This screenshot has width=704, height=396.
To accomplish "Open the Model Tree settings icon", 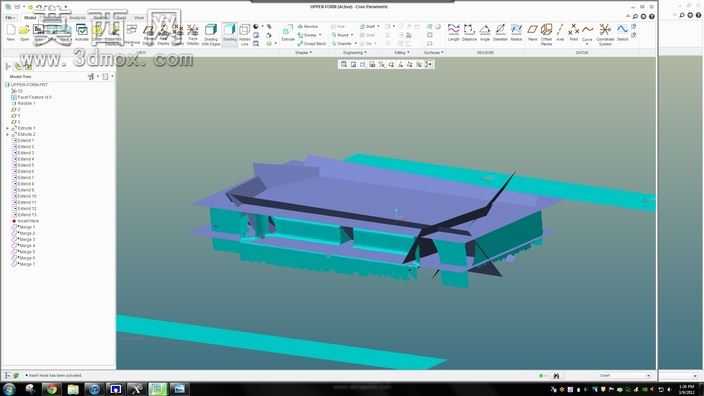I will (x=92, y=77).
